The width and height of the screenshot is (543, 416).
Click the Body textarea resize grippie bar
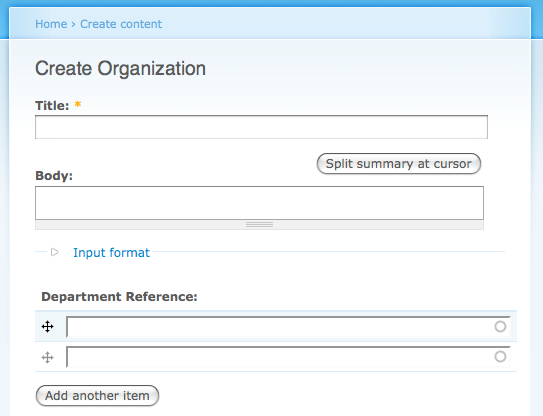coord(259,225)
